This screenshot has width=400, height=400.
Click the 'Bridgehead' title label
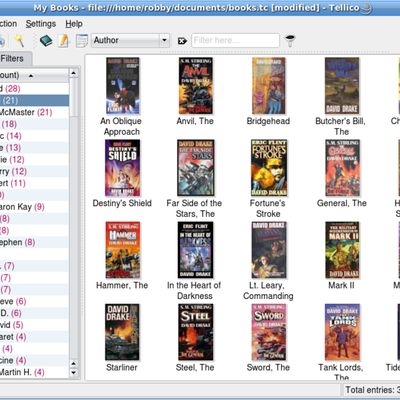click(x=268, y=121)
